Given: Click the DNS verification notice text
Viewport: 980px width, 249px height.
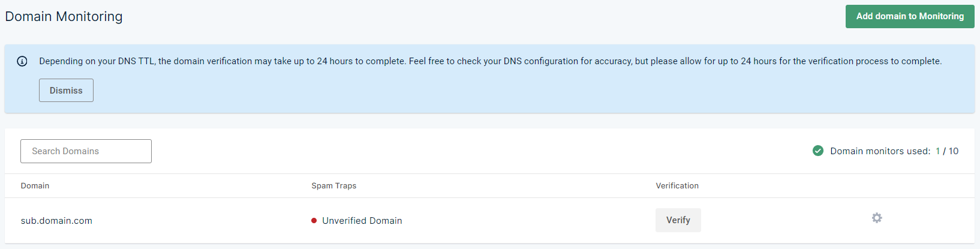Looking at the screenshot, I should (x=490, y=61).
